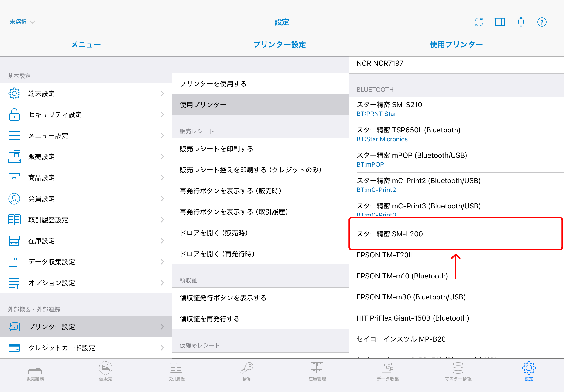Select the person icon beside 会員設定
564x392 pixels.
point(14,199)
